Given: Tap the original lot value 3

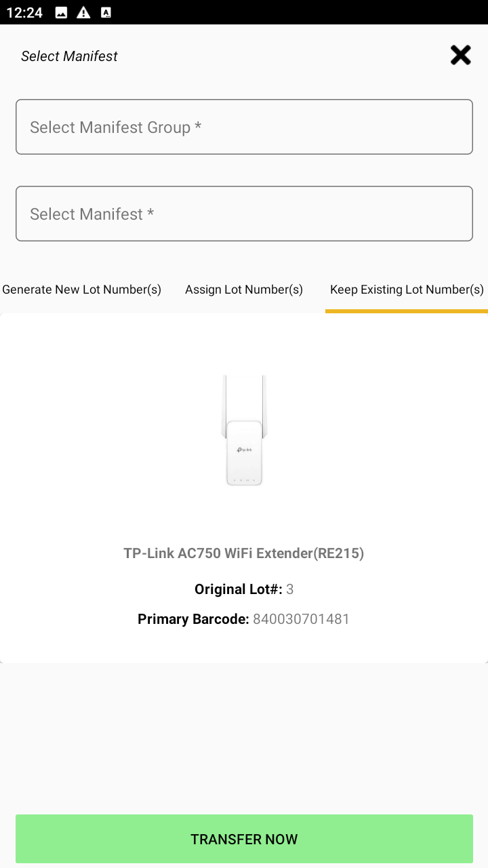Looking at the screenshot, I should click(290, 589).
